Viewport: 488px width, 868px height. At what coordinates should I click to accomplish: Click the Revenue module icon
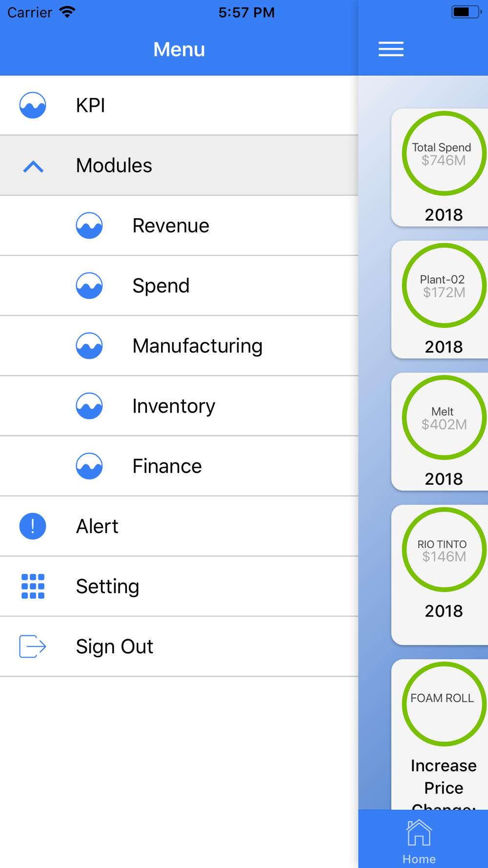click(x=89, y=226)
